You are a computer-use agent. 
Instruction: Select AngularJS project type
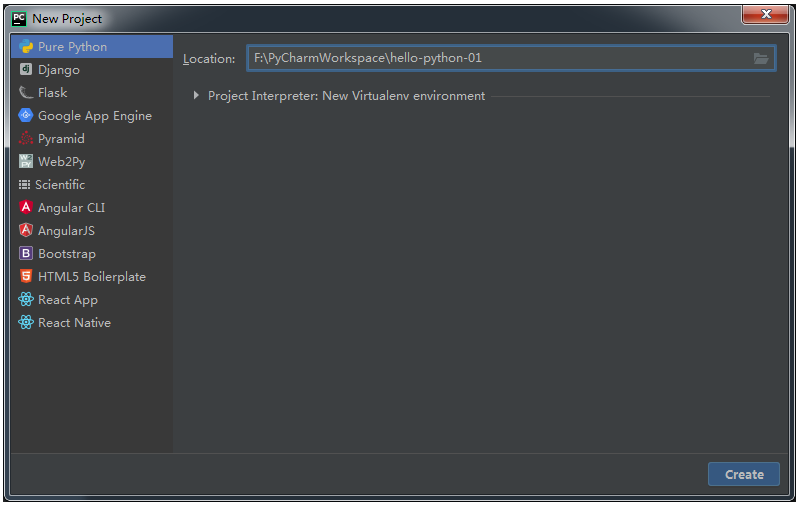click(x=66, y=231)
